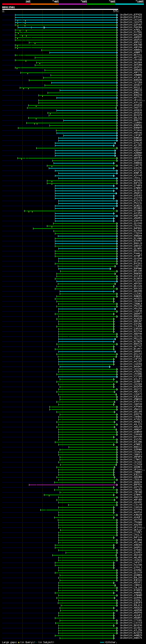The width and height of the screenshot is (146, 644).
Task: Select the UniRef100_A7JN84 label
Action: 131,540
